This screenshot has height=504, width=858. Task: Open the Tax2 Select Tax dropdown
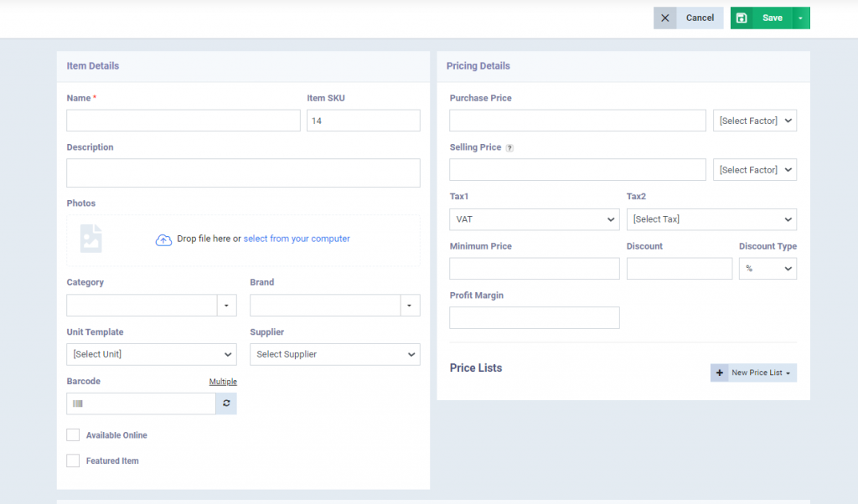pos(711,219)
